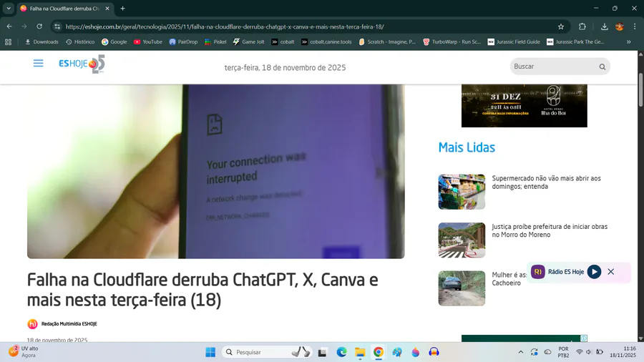Open the YouTube bookmark
The image size is (644, 362).
148,42
